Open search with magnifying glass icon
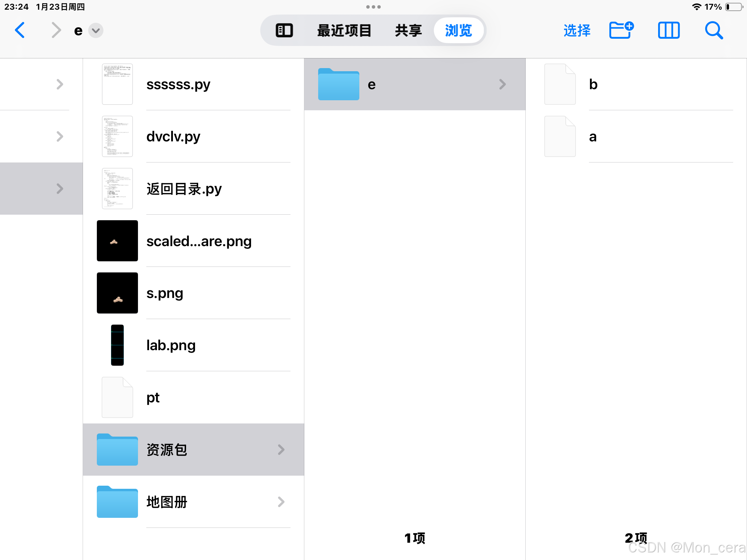 pyautogui.click(x=714, y=30)
